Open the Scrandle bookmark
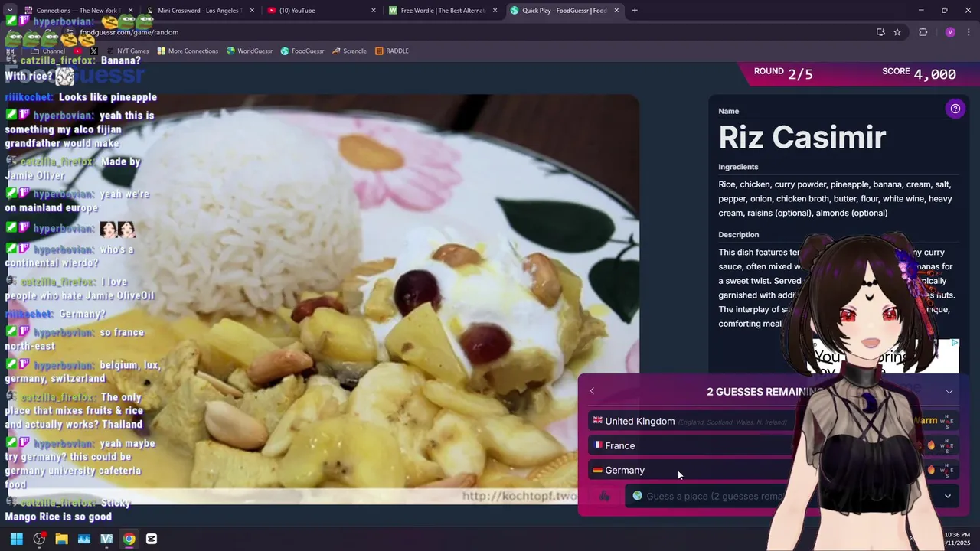Viewport: 980px width, 551px height. click(x=349, y=51)
